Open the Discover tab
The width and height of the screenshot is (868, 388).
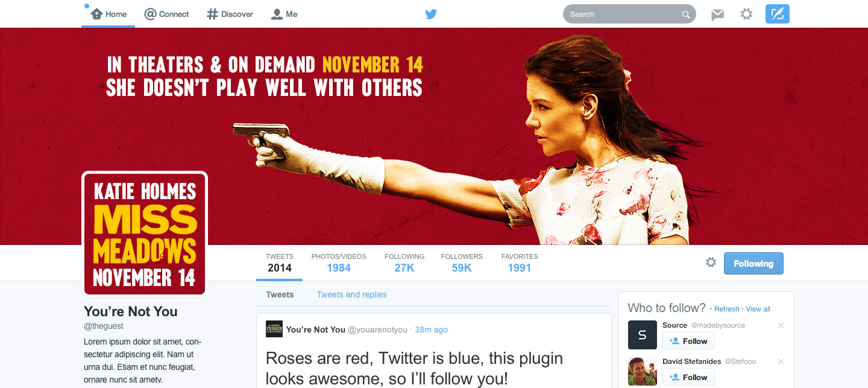tap(230, 14)
